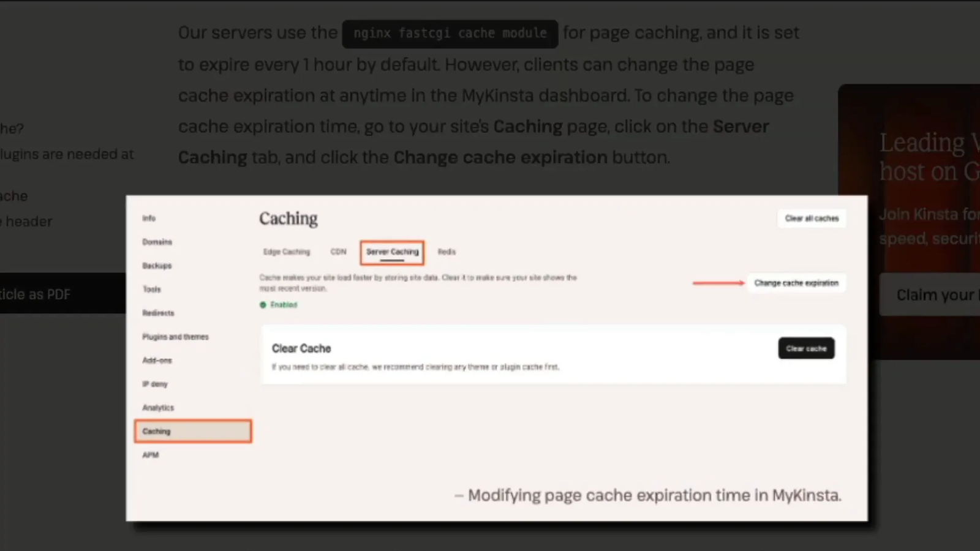Viewport: 980px width, 551px height.
Task: Click the Join Kinsta ad text
Action: (x=930, y=226)
